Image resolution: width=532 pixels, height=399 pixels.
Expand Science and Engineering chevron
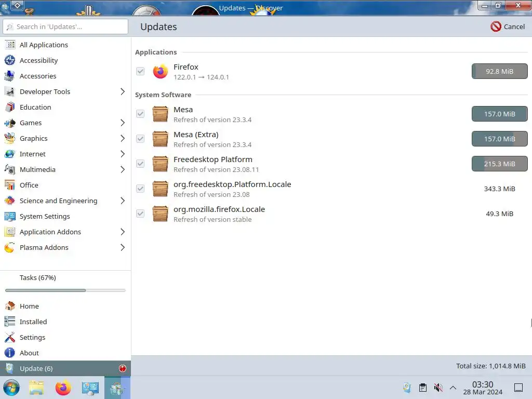(123, 201)
